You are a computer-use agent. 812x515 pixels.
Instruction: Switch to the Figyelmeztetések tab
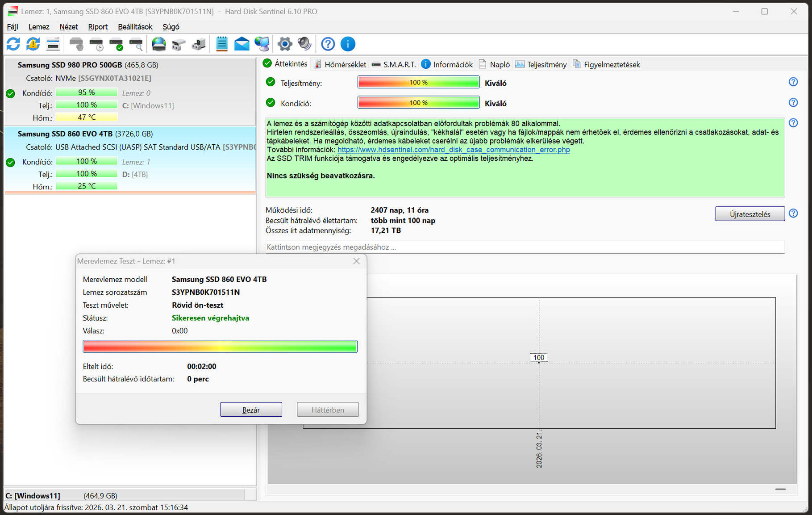tap(606, 64)
